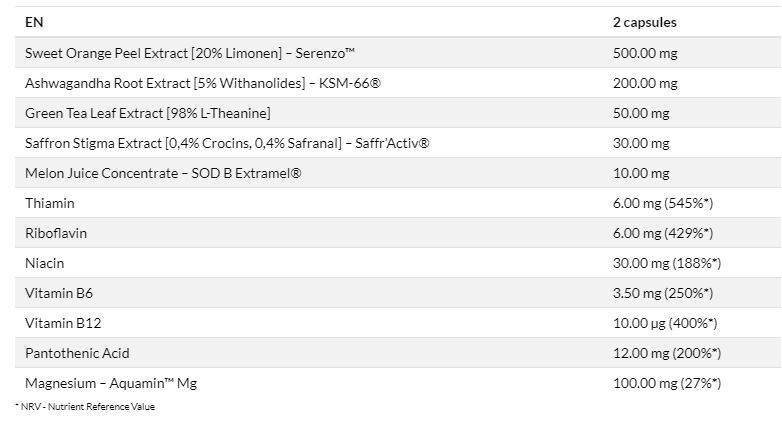Click Saffron Stigma Extract Saffr'Activ entry
Image resolution: width=782 pixels, height=425 pixels.
(227, 143)
